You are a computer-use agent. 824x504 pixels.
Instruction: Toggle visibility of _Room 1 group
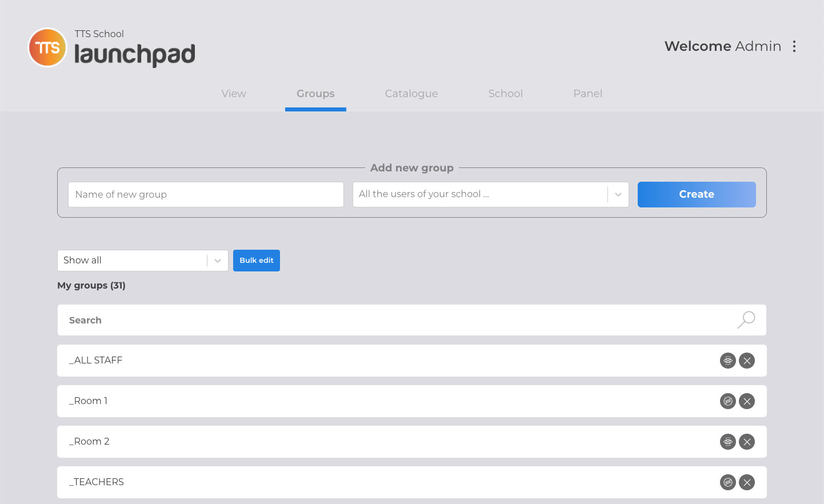click(728, 401)
